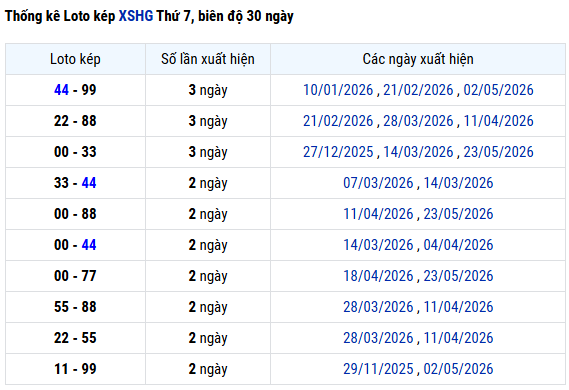
Task: Click '2 ngày' in the 00 - 44 row
Action: (208, 245)
